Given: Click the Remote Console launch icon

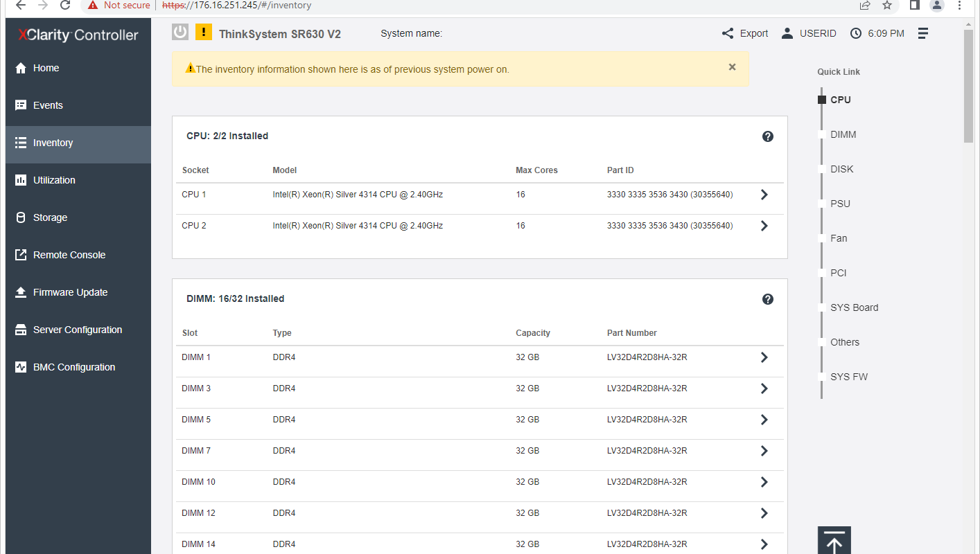Looking at the screenshot, I should click(x=21, y=255).
